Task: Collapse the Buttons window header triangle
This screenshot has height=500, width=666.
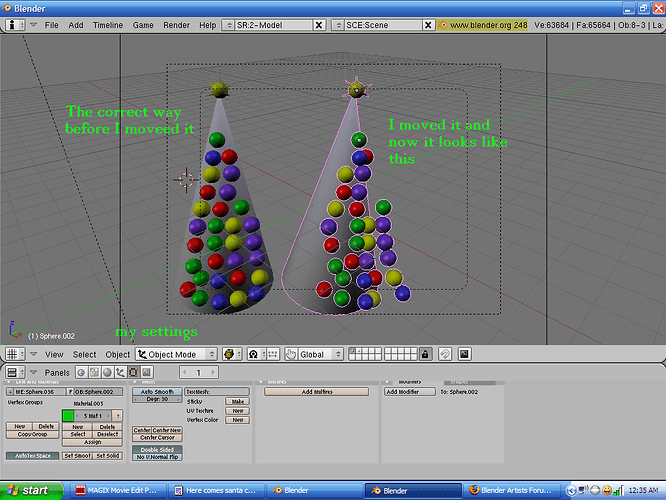Action: (34, 373)
